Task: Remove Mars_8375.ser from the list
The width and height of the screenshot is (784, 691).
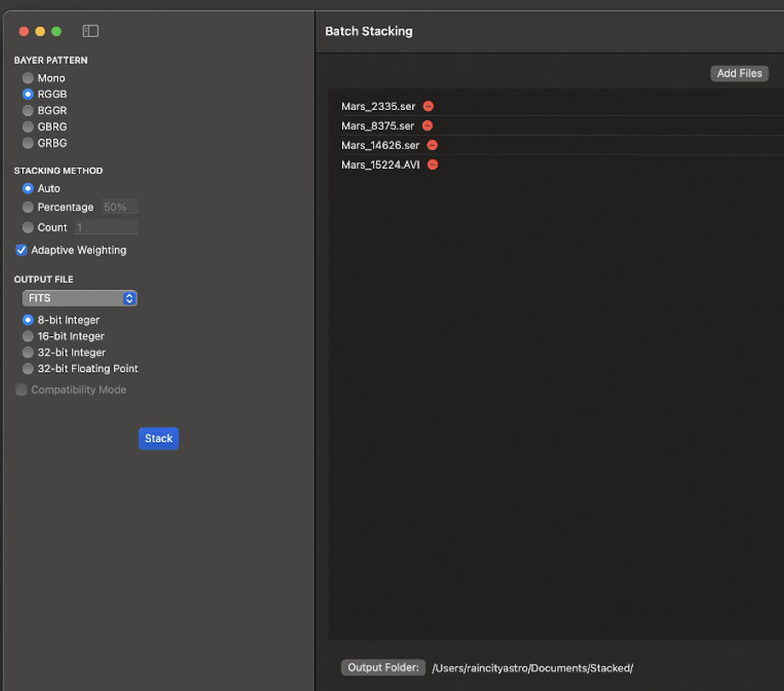Action: [427, 126]
